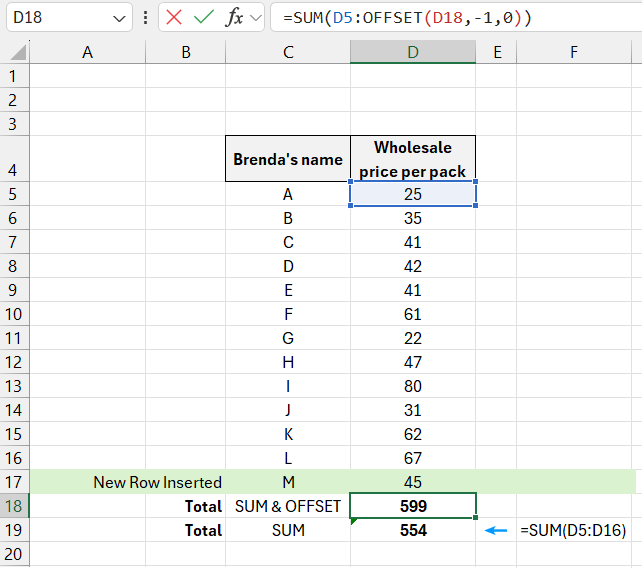642x568 pixels.
Task: Select row 20 header
Action: pos(14,554)
